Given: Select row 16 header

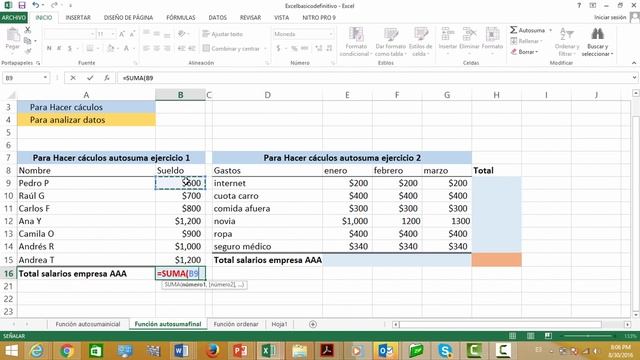Looking at the screenshot, I should click(8, 273).
